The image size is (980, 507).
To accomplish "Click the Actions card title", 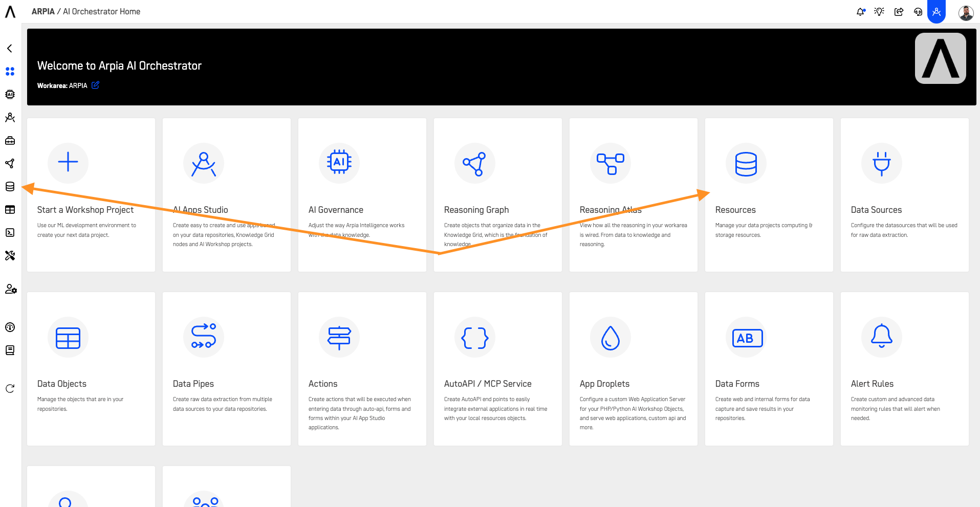I will point(323,384).
